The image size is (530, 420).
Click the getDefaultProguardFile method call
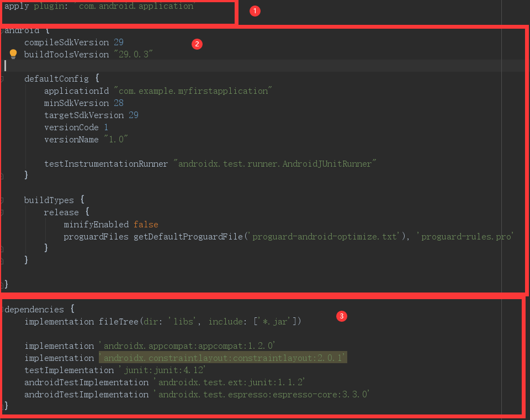click(188, 237)
